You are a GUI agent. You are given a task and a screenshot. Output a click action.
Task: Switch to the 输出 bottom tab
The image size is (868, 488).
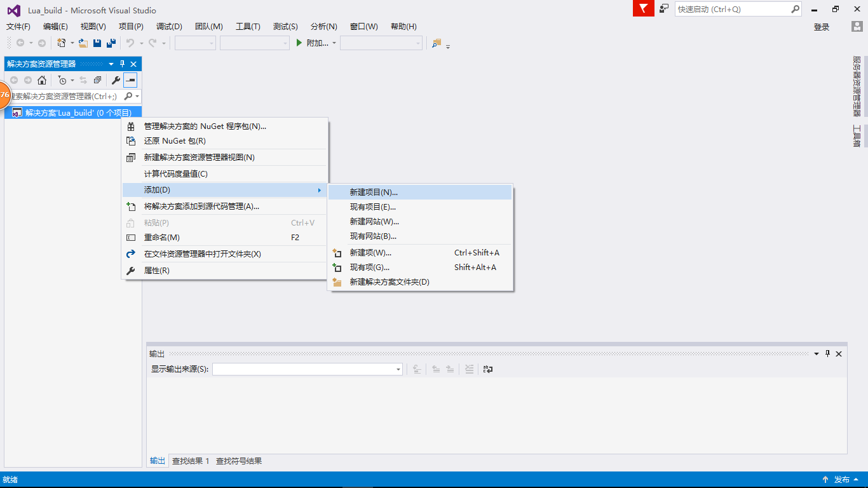[x=158, y=461]
